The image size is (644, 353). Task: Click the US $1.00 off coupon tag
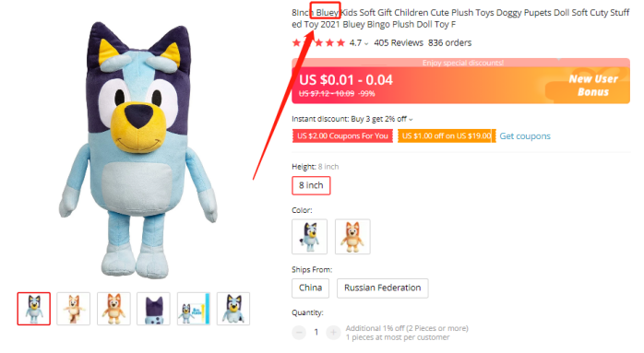click(447, 135)
